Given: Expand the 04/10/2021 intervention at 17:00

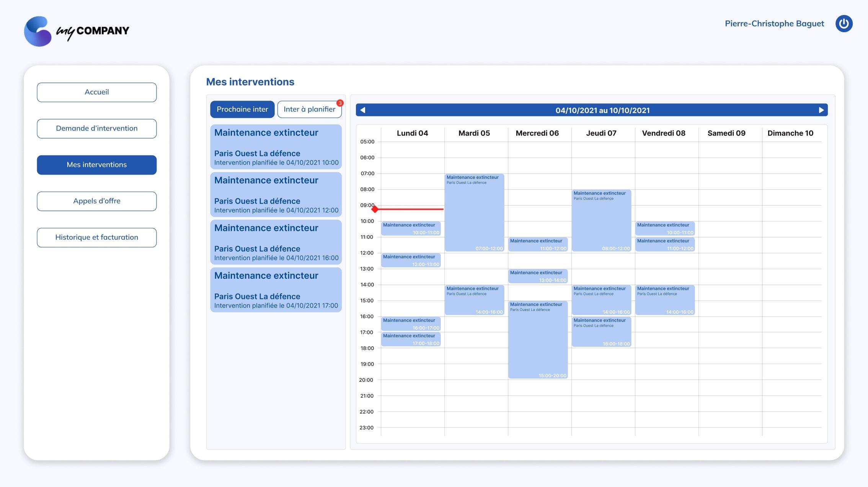Looking at the screenshot, I should click(x=276, y=290).
